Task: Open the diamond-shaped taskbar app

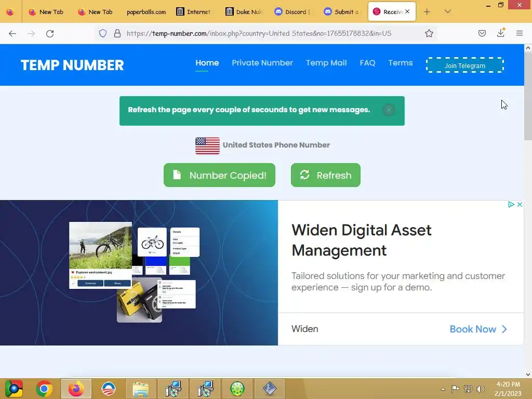Action: coord(270,389)
